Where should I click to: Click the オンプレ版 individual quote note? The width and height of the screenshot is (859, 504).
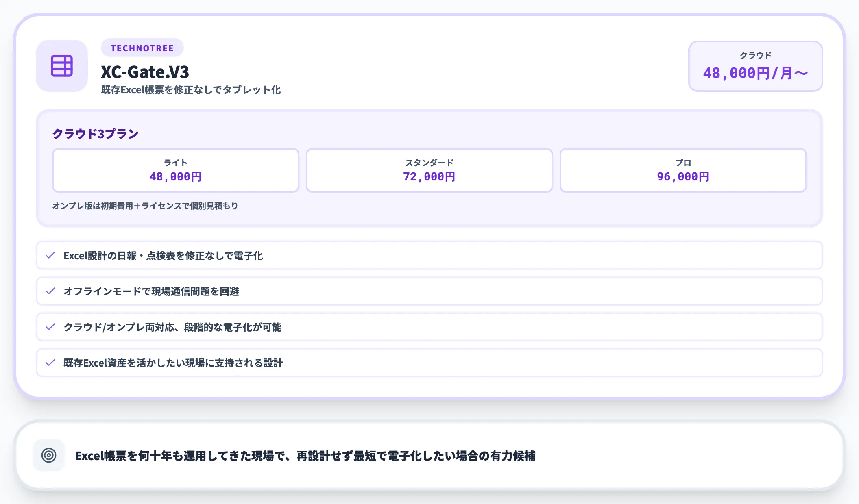coord(145,206)
